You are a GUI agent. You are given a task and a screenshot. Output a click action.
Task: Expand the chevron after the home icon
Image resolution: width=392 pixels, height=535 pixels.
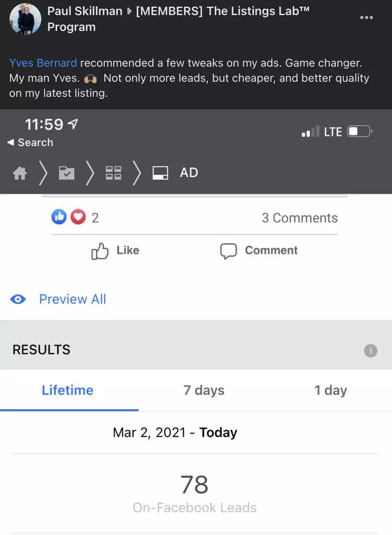coord(43,173)
